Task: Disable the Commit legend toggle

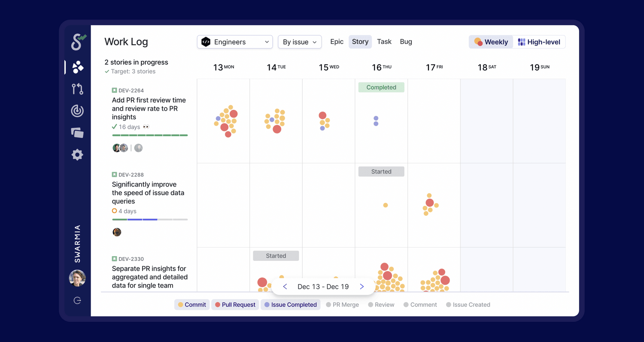Action: [192, 304]
